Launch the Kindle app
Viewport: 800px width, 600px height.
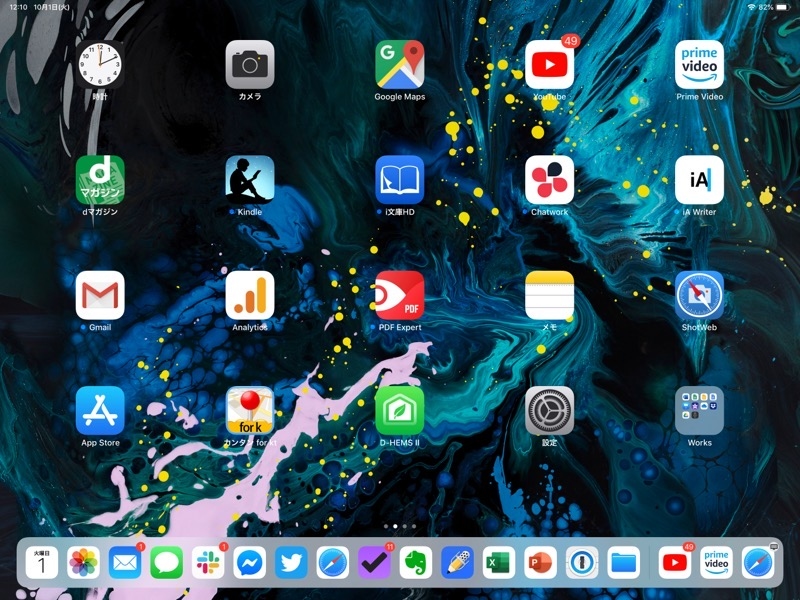tap(250, 180)
